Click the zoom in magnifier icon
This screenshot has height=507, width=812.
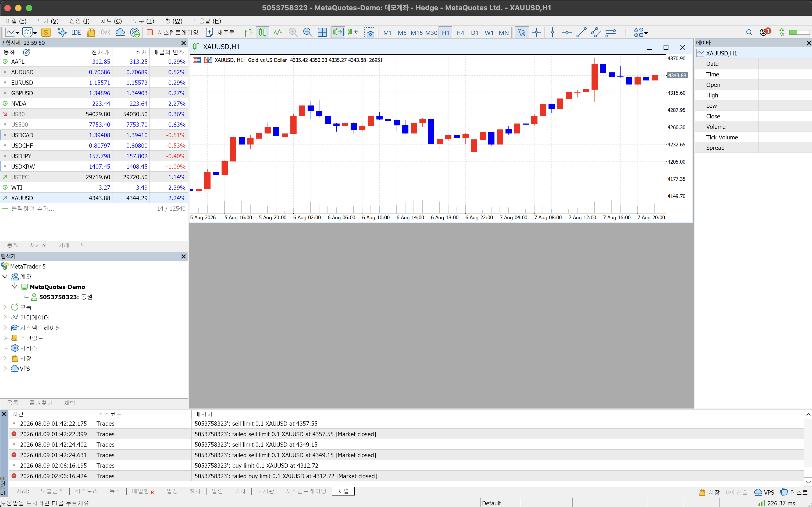coord(293,33)
